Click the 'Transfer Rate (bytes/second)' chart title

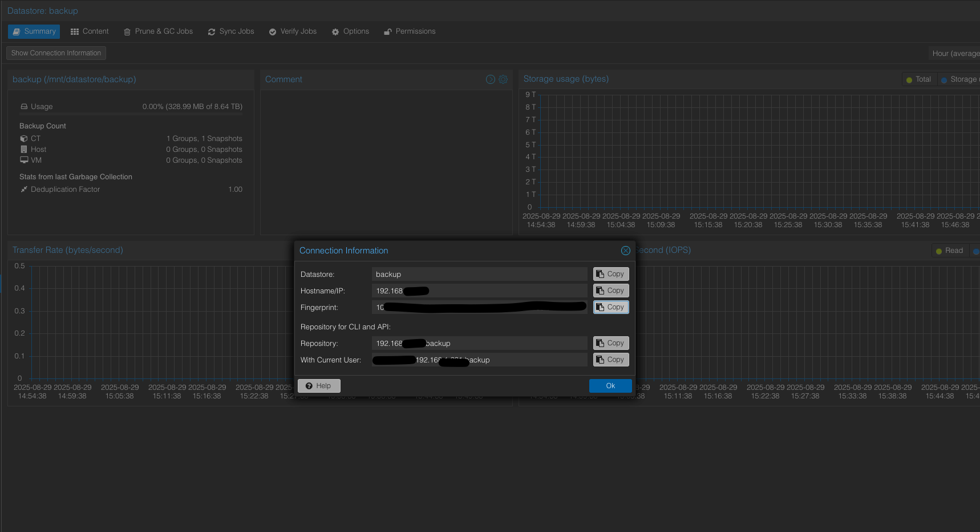(x=68, y=250)
